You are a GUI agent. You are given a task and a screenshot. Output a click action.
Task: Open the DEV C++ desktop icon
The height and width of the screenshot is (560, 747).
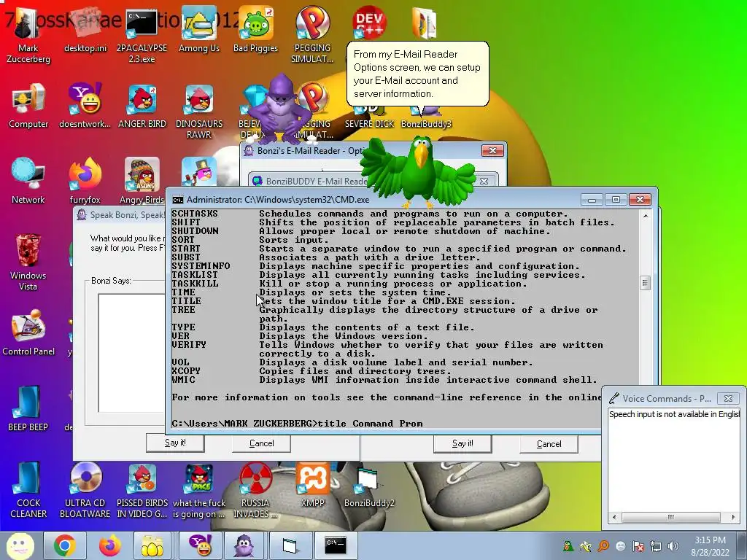tap(369, 23)
